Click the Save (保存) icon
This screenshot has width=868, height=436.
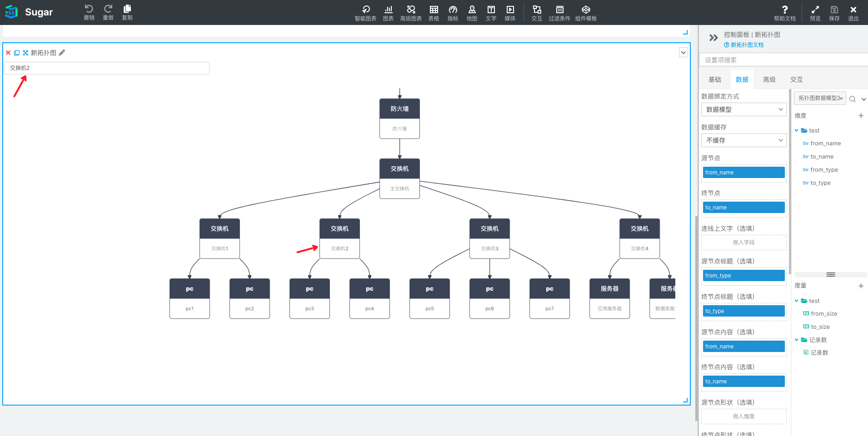(x=834, y=13)
